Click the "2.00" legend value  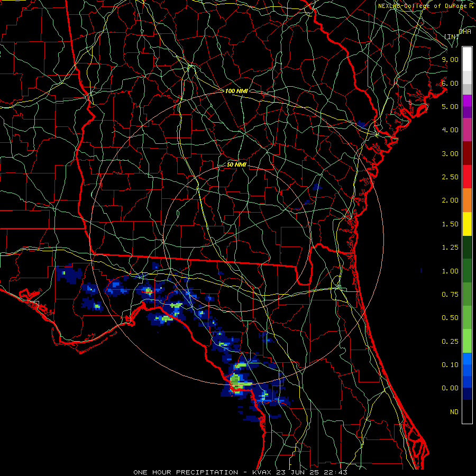tap(450, 200)
